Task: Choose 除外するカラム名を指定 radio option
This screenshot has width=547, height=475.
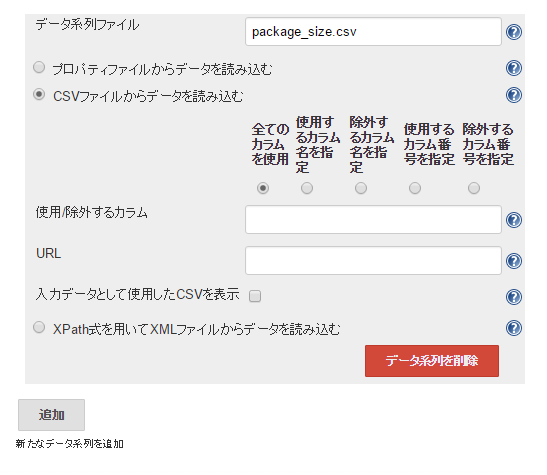Action: (361, 188)
